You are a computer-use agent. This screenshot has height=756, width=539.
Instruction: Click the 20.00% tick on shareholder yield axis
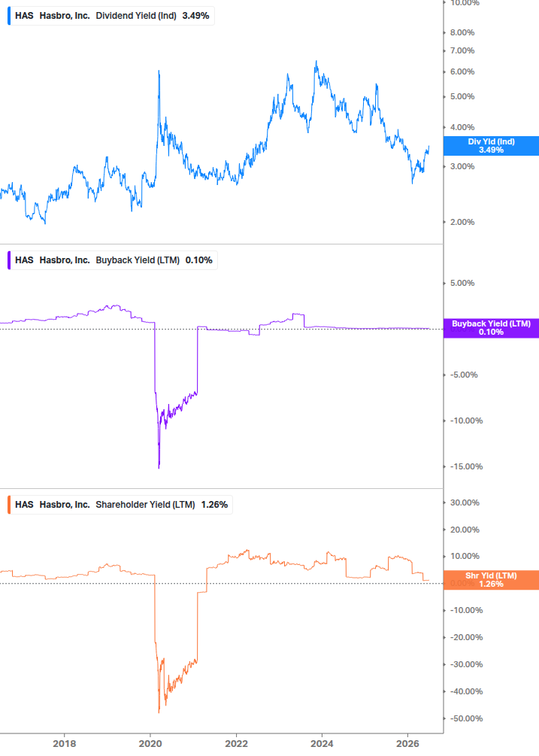465,530
